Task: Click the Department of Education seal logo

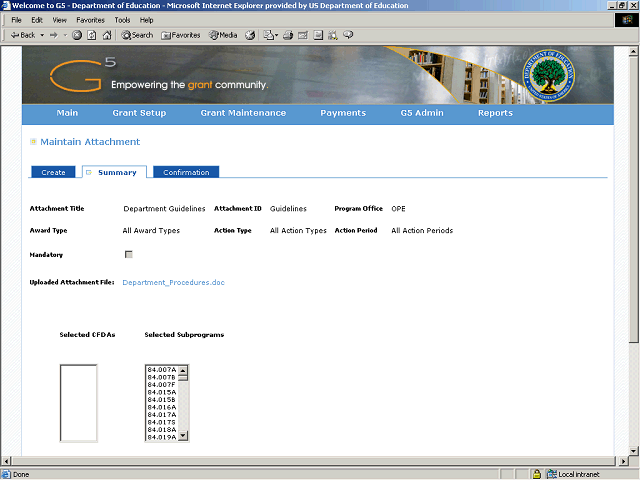Action: point(548,75)
